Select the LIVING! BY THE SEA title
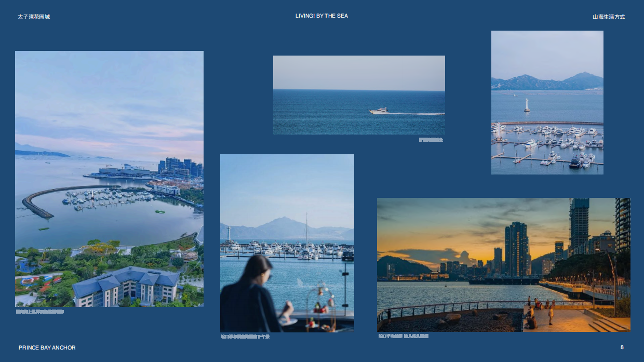 point(321,16)
